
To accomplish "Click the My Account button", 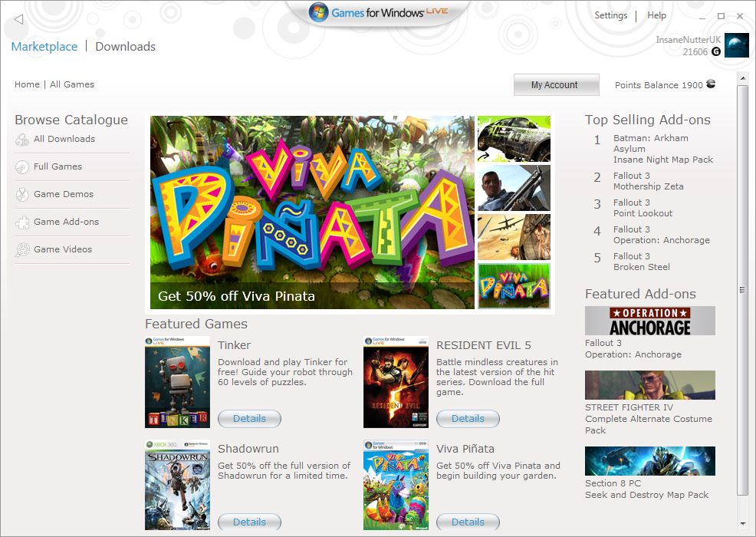I will click(557, 85).
